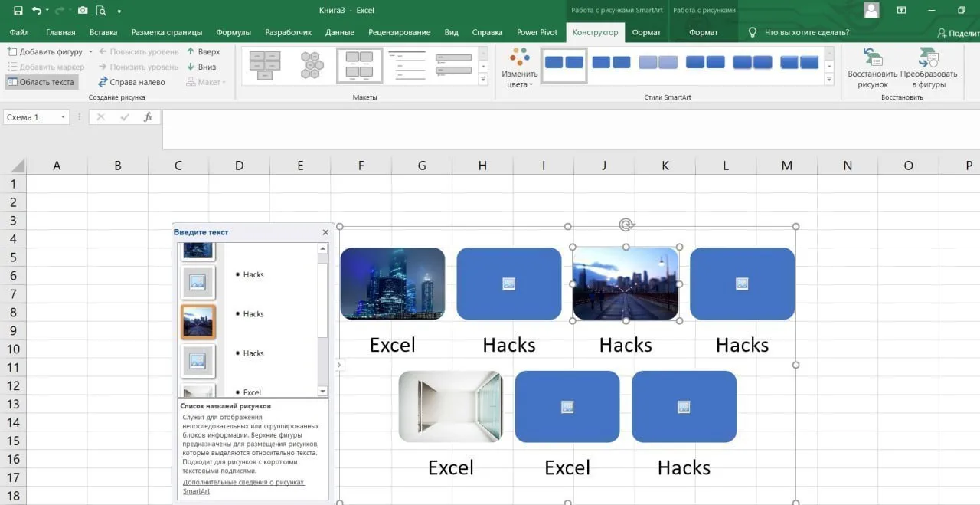Open the Файл tab
Screen dimensions: 980x505
pyautogui.click(x=19, y=33)
